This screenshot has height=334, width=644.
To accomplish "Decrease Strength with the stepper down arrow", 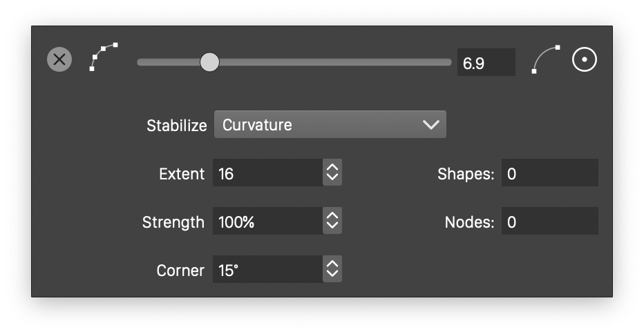I will tap(332, 226).
